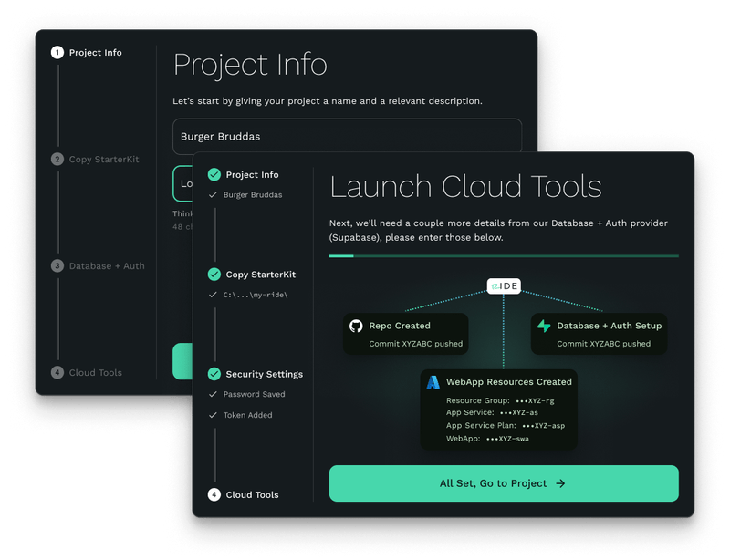Expand the Repo Created card details

click(406, 334)
